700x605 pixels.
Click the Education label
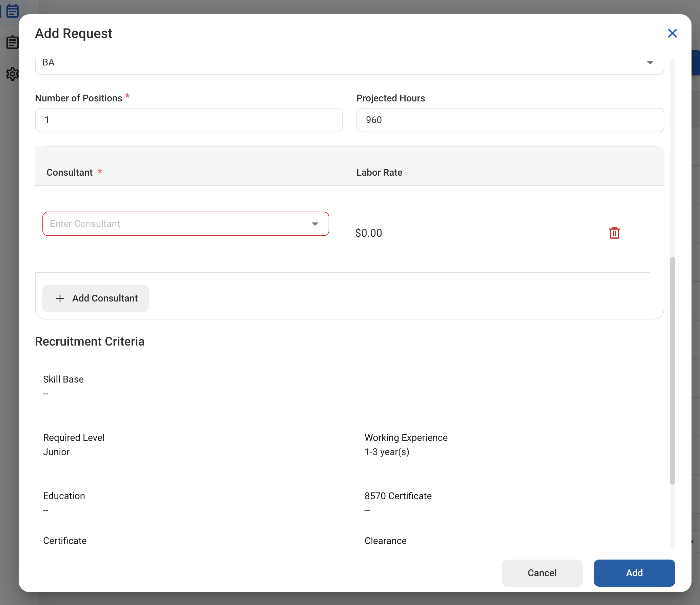pos(64,496)
